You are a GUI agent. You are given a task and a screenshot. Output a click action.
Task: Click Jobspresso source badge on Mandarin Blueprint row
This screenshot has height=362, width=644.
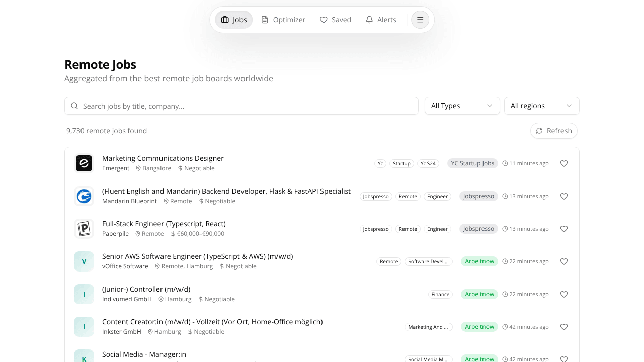point(478,196)
